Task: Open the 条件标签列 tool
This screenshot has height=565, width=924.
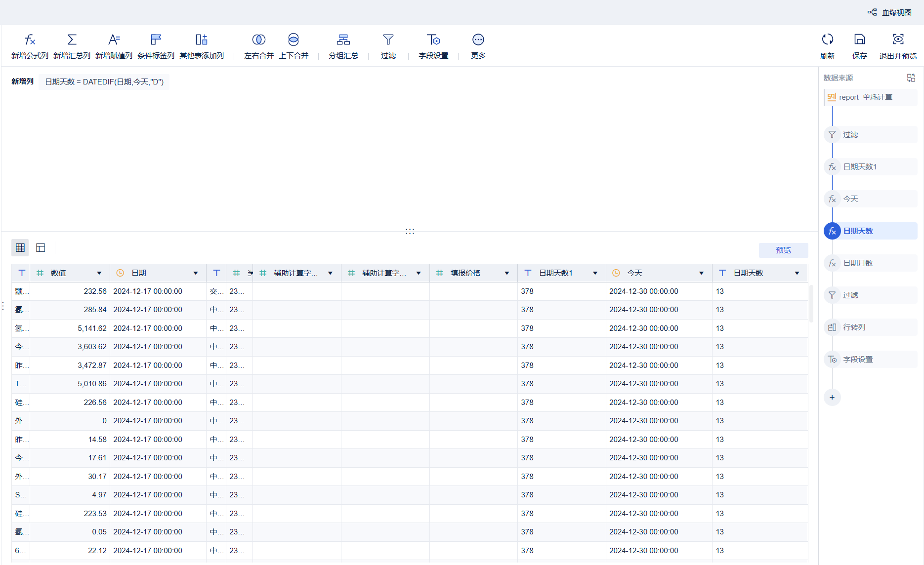Action: coord(156,46)
